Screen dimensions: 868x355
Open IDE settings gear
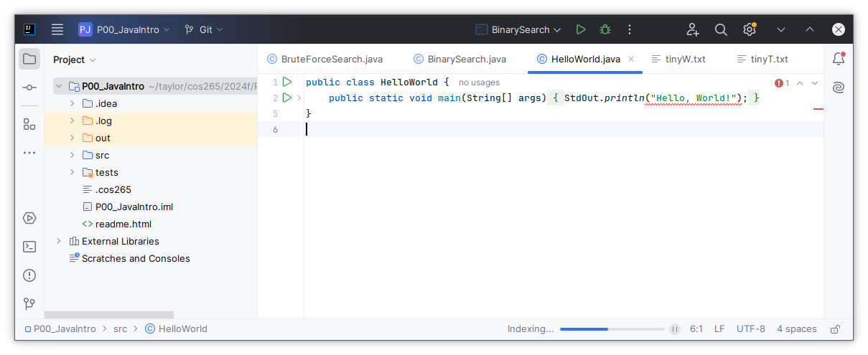pos(750,29)
